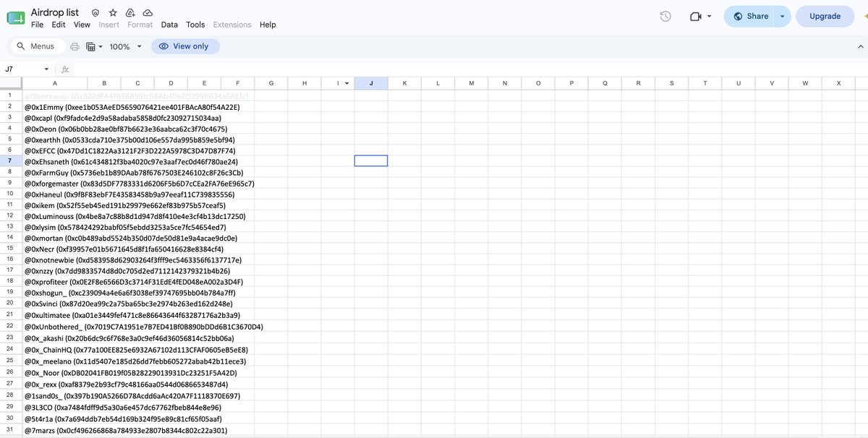Select the column A header
Viewport: 868px width, 438px height.
(x=56, y=83)
